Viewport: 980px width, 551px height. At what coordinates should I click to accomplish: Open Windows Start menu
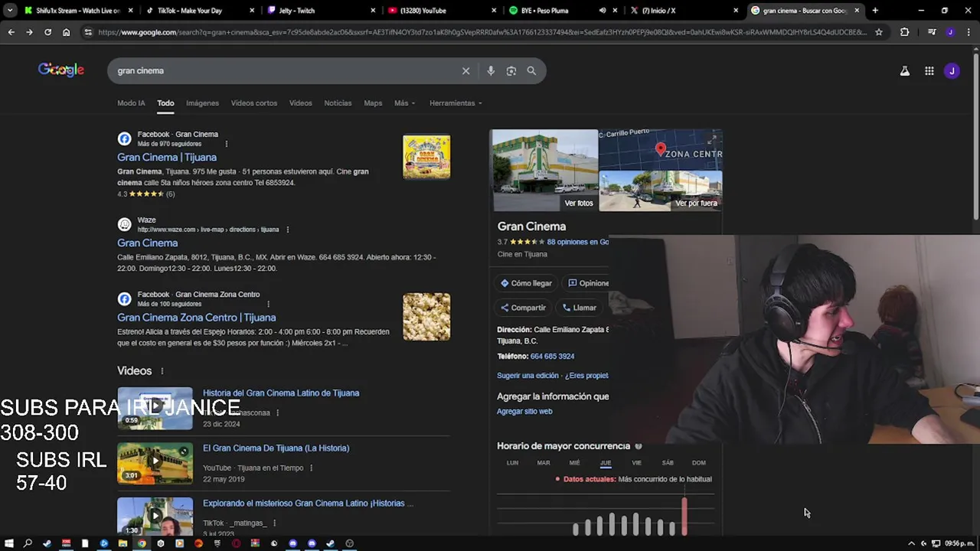[8, 543]
